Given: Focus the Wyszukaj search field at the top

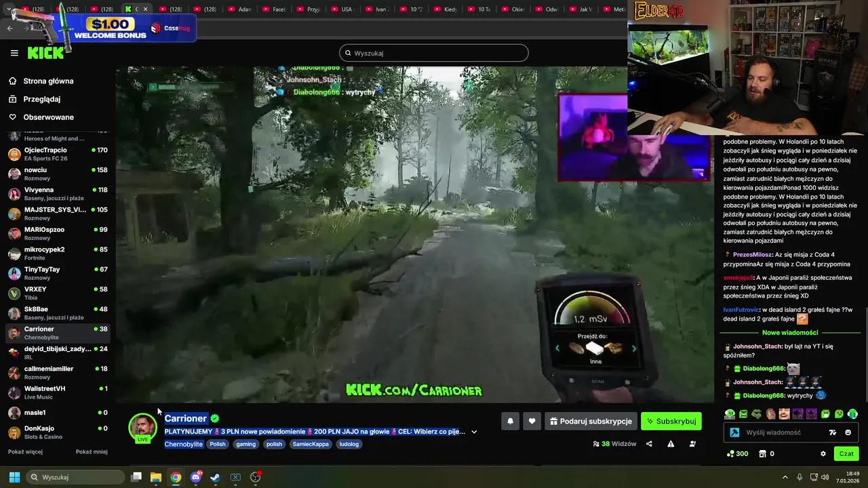Looking at the screenshot, I should click(x=434, y=53).
